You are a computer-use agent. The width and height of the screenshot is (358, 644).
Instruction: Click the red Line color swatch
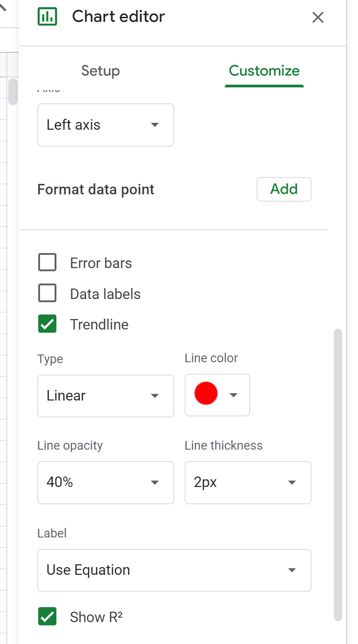point(206,394)
